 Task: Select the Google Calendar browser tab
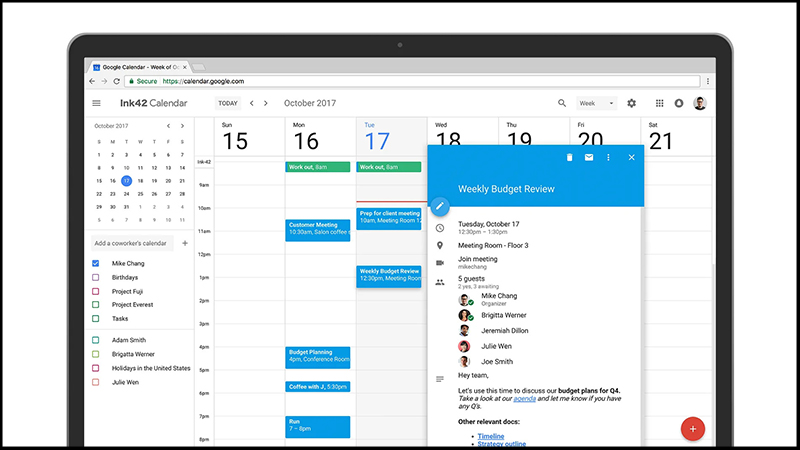click(139, 67)
